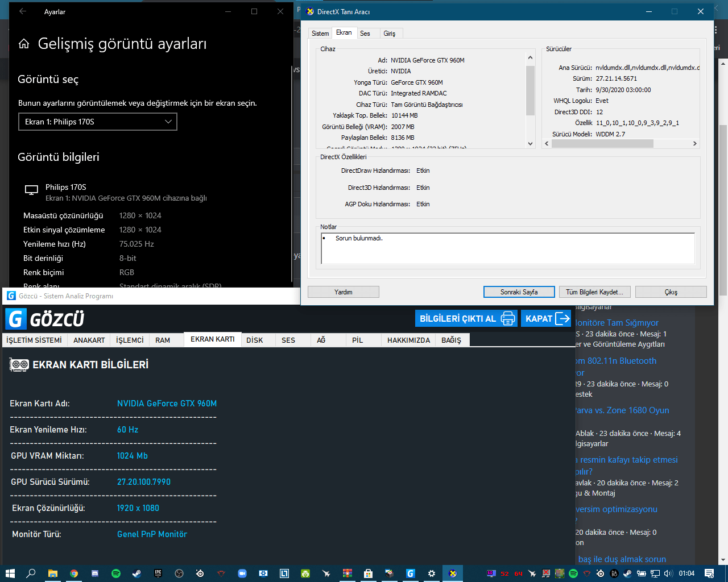
Task: Click the Yardım button
Action: tap(344, 292)
